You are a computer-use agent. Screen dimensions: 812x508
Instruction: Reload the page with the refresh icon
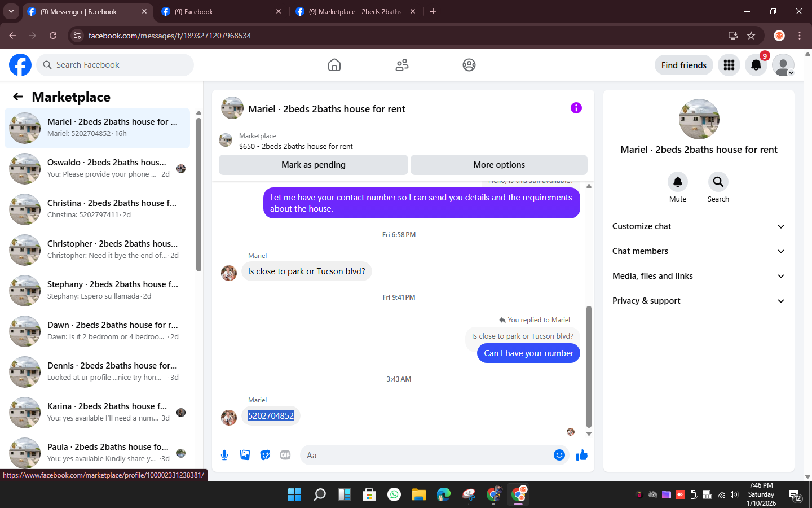click(x=53, y=36)
